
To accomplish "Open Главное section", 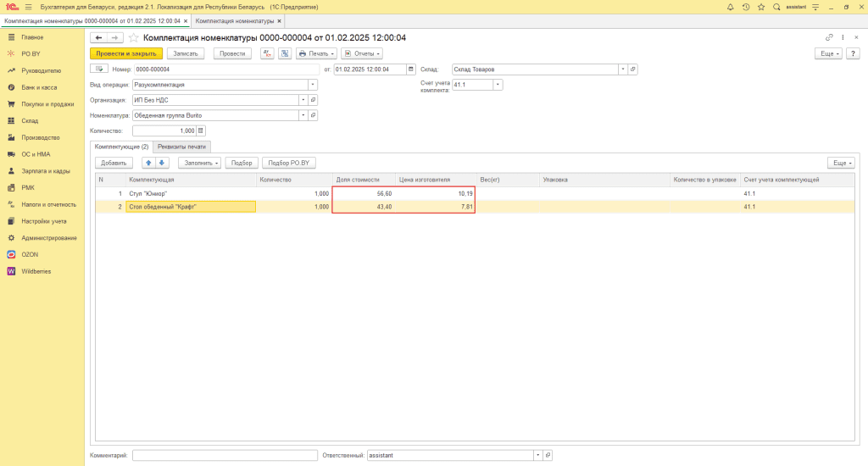I will (32, 37).
